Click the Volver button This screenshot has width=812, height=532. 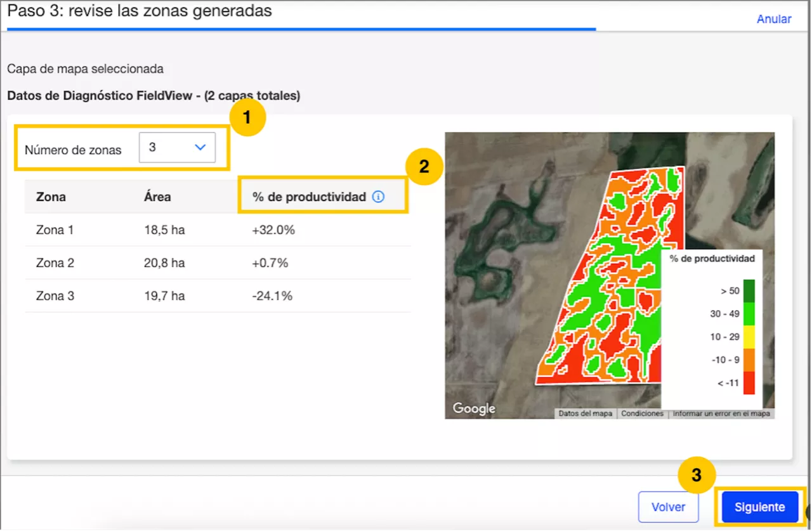(668, 507)
